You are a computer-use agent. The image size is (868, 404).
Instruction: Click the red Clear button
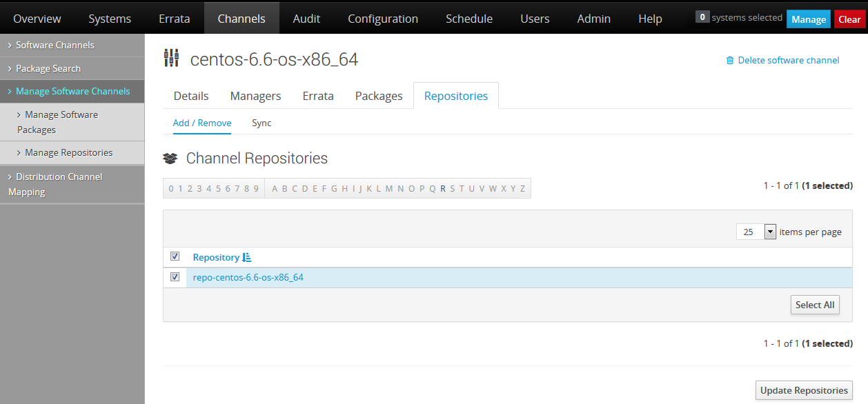pyautogui.click(x=849, y=19)
